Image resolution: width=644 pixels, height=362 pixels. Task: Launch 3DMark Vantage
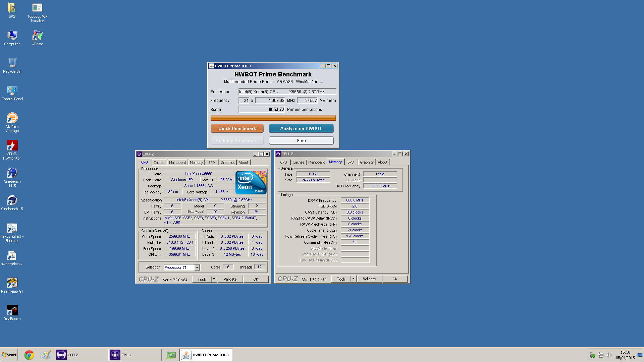click(x=12, y=122)
